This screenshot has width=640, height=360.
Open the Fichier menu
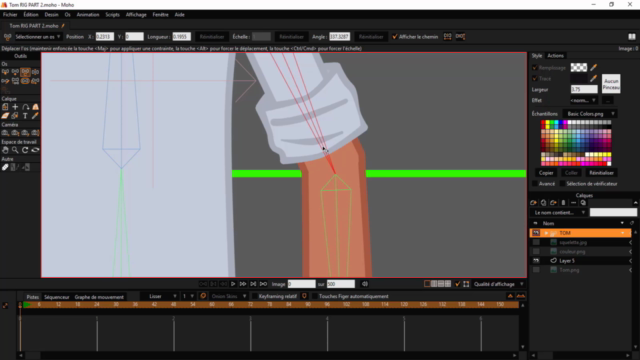pos(10,15)
